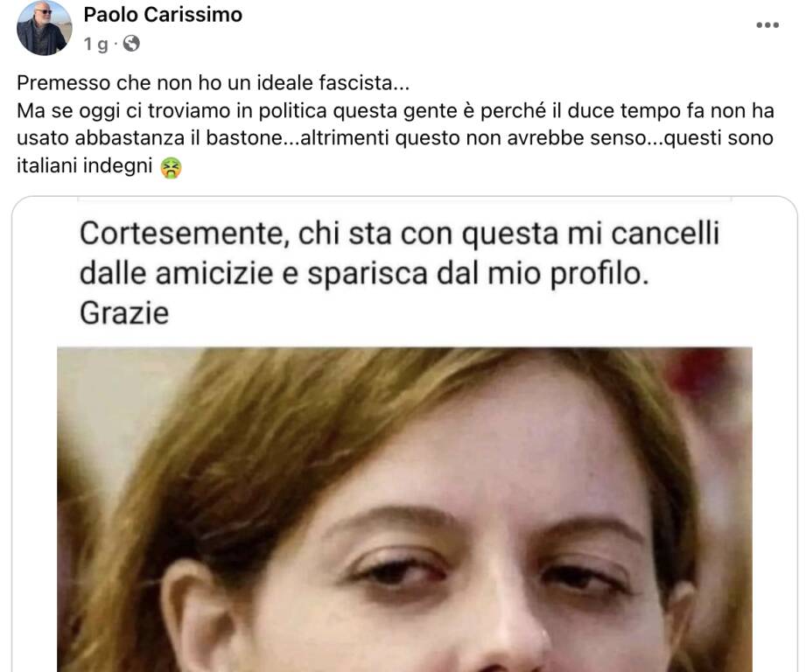
Task: Click the "Premesso che non ho un ideale fascista" line
Action: [214, 83]
